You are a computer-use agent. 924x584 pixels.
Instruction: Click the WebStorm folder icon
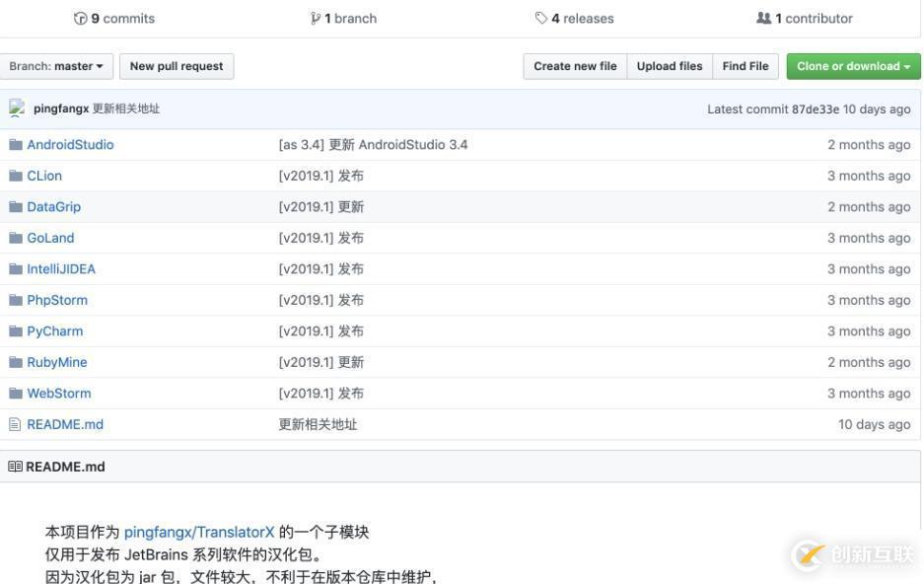[16, 393]
